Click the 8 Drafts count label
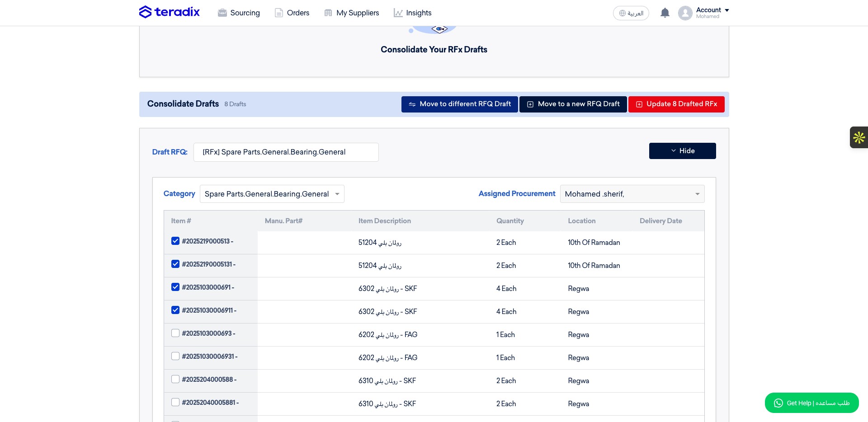 point(235,104)
